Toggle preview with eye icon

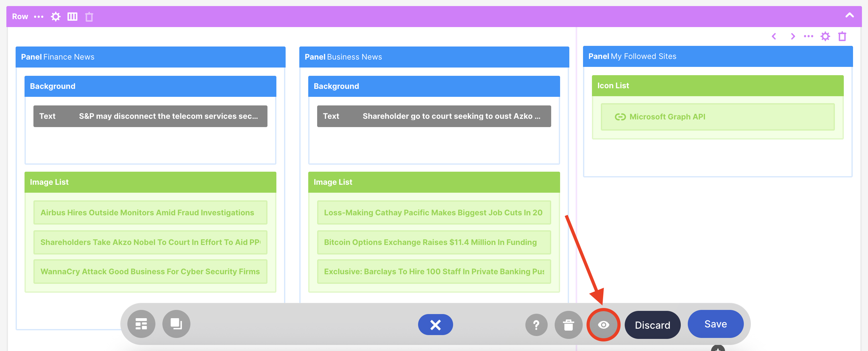point(603,325)
